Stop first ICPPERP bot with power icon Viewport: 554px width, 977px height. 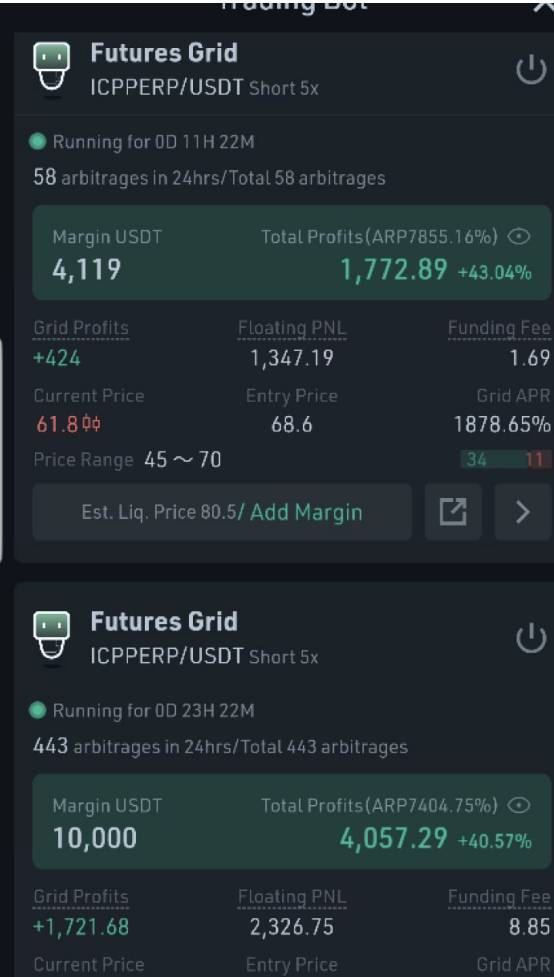532,71
